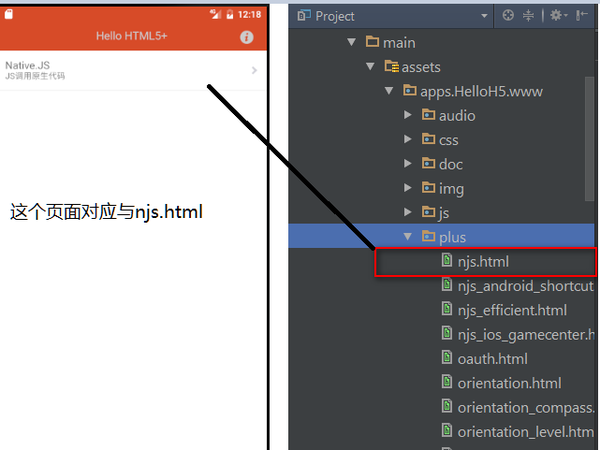Viewport: 600px width, 450px height.
Task: Click the 'main' folder label
Action: point(399,43)
